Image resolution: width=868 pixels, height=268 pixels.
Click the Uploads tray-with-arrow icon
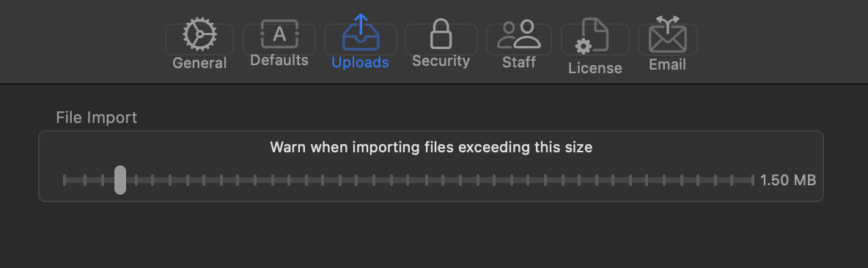pyautogui.click(x=361, y=32)
